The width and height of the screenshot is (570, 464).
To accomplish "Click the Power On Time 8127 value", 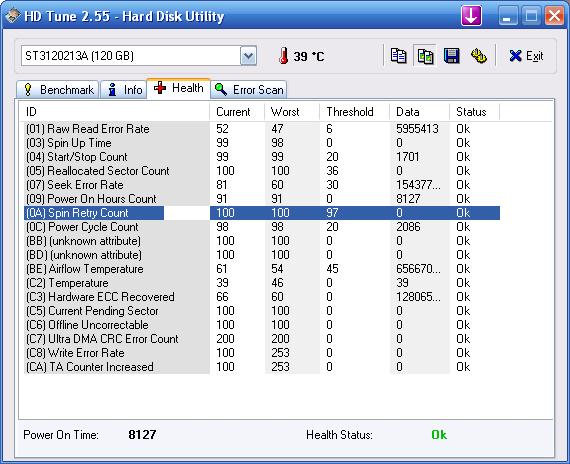I will click(x=142, y=435).
